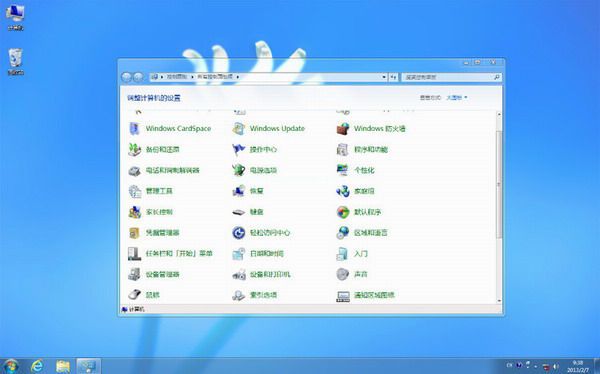This screenshot has width=600, height=374.
Task: Open the address bar history dropdown
Action: tap(384, 77)
